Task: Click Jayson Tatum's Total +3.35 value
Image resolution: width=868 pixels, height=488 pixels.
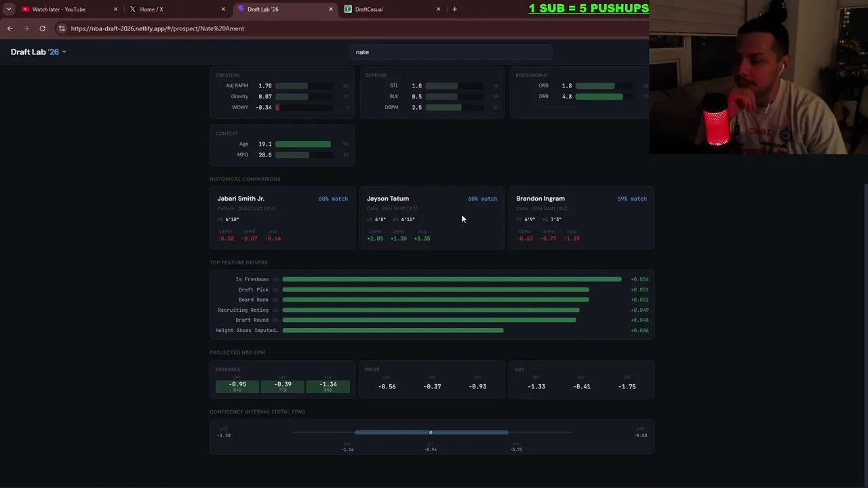Action: pyautogui.click(x=422, y=239)
